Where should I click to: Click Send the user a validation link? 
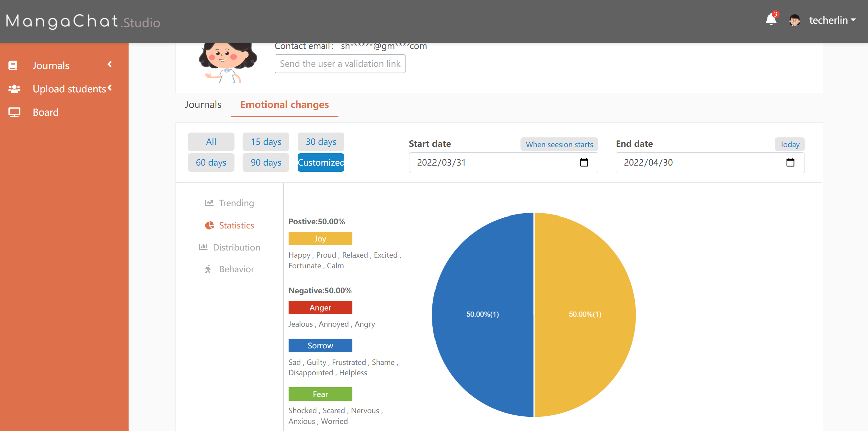(x=340, y=64)
